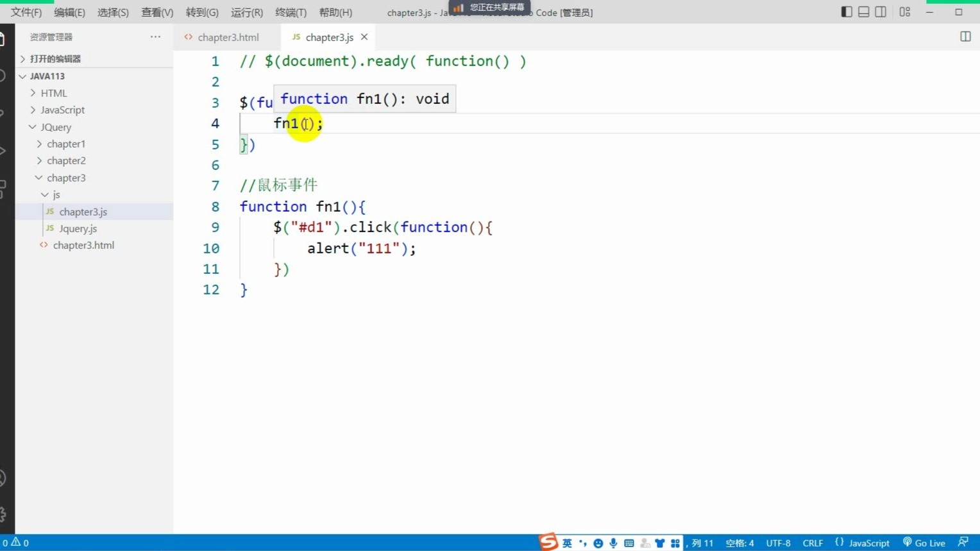Click the 您正在共享屏幕 sharing indicator
The width and height of the screenshot is (980, 551).
490,8
